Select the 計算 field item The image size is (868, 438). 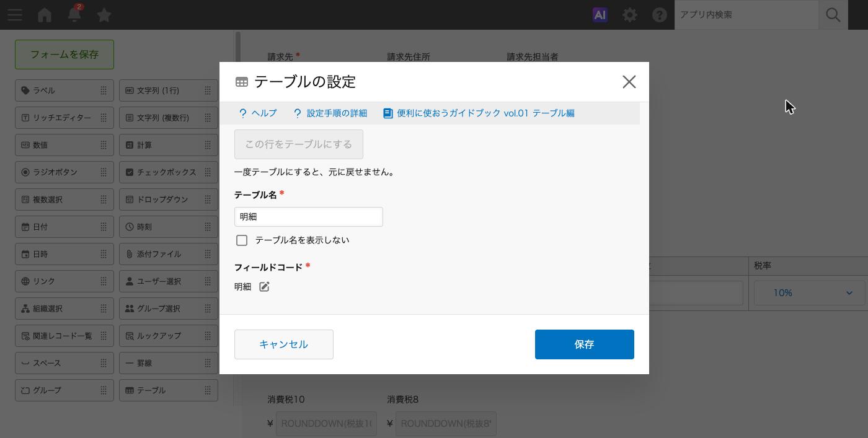pyautogui.click(x=169, y=145)
